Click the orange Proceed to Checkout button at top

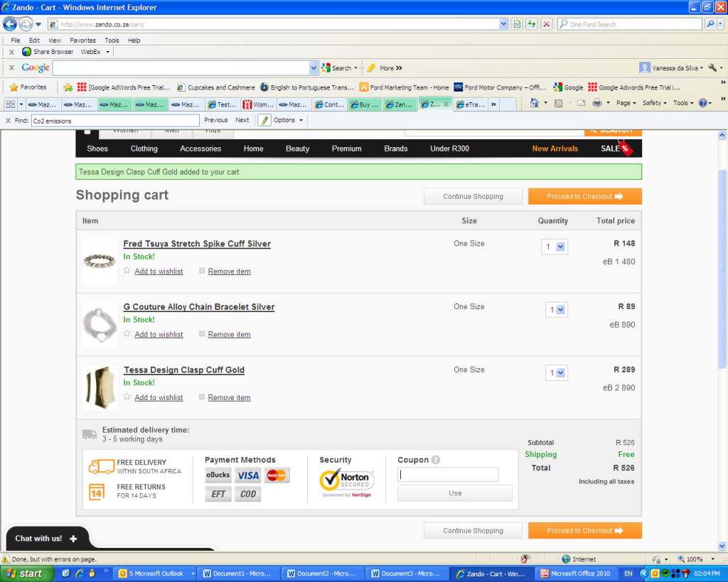click(585, 196)
